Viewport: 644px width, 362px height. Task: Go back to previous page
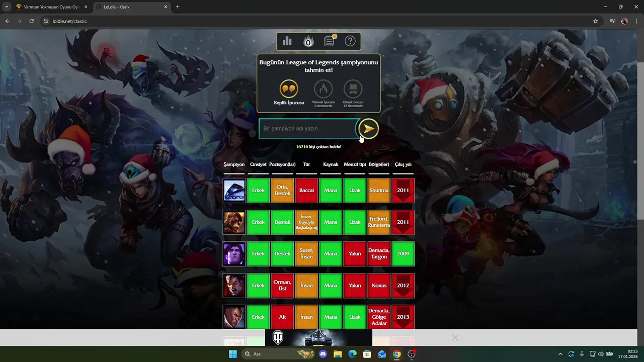[7, 21]
